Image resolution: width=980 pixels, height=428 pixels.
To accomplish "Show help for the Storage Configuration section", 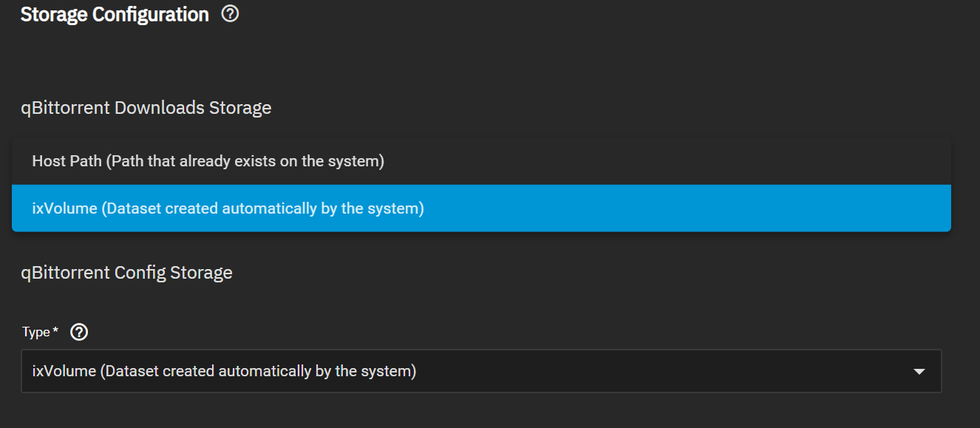I will click(x=230, y=14).
